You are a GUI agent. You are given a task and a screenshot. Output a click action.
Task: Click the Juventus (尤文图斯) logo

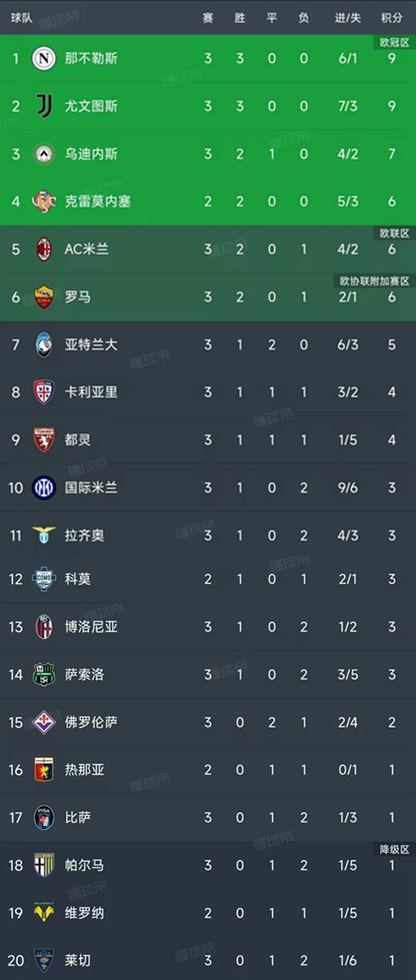coord(43,106)
